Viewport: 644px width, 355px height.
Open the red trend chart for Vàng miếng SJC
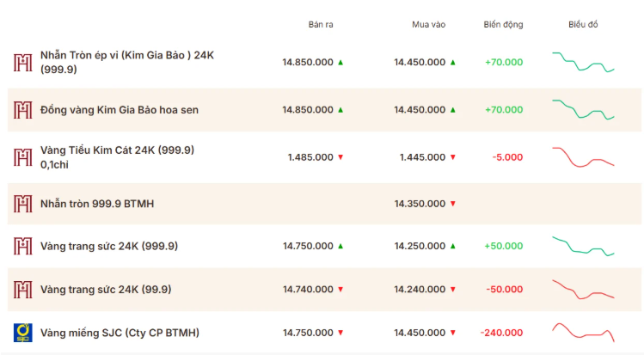583,333
